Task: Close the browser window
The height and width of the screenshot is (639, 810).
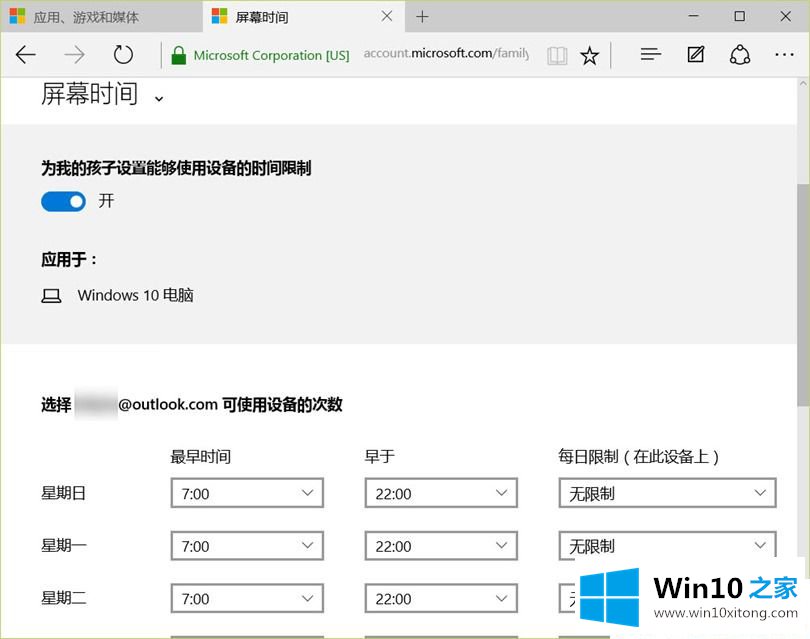Action: point(785,17)
